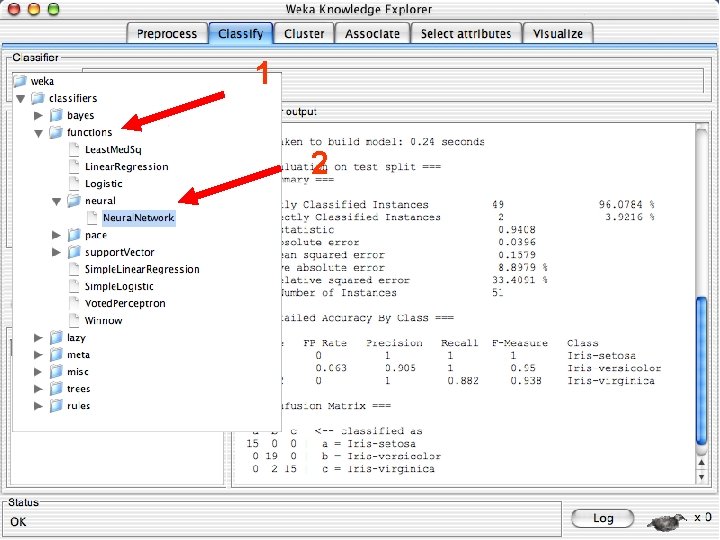Screen dimensions: 720x540
Task: Click the lazy folder icon
Action: click(x=56, y=338)
